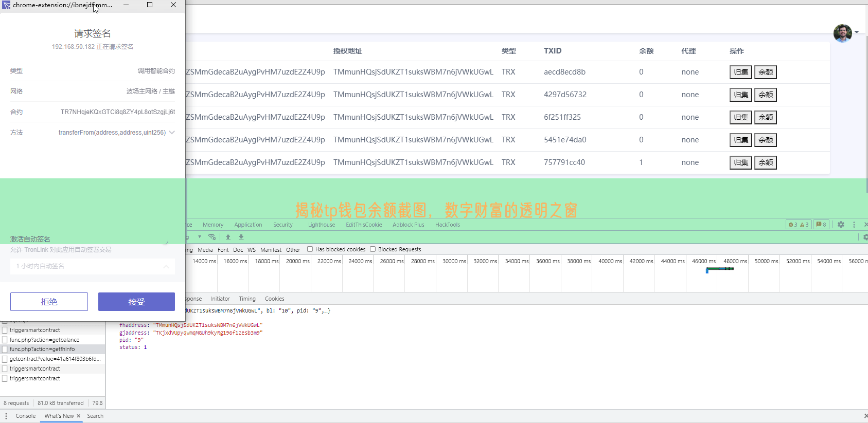
Task: Click 余额 in the 5451e74da0 row
Action: click(x=766, y=140)
